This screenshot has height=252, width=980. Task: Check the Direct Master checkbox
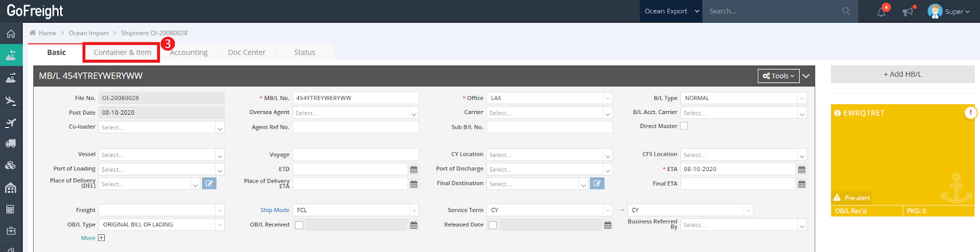click(684, 126)
